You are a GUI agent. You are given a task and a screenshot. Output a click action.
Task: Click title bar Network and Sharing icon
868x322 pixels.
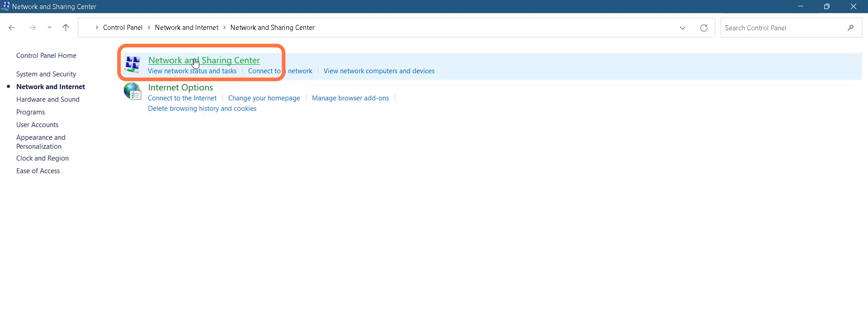point(5,6)
